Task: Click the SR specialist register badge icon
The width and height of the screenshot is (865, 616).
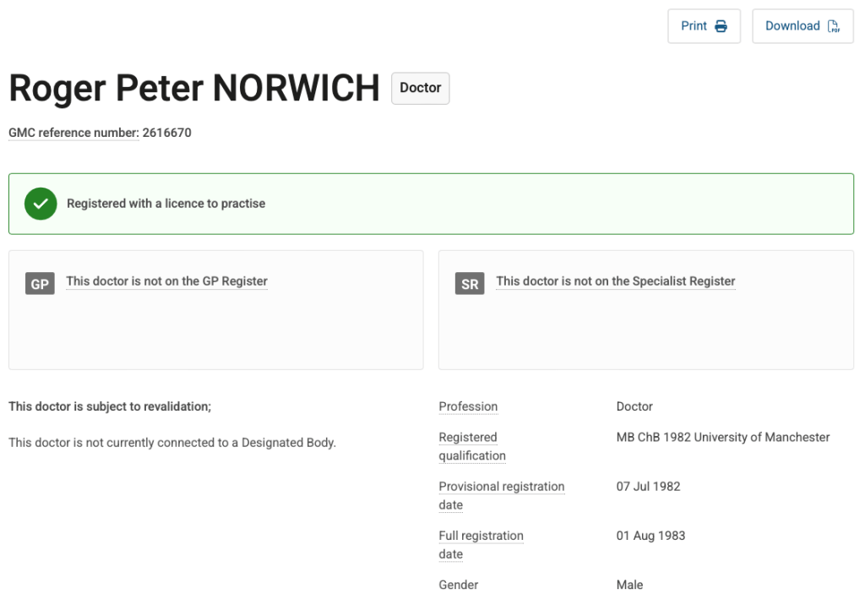Action: click(x=470, y=284)
